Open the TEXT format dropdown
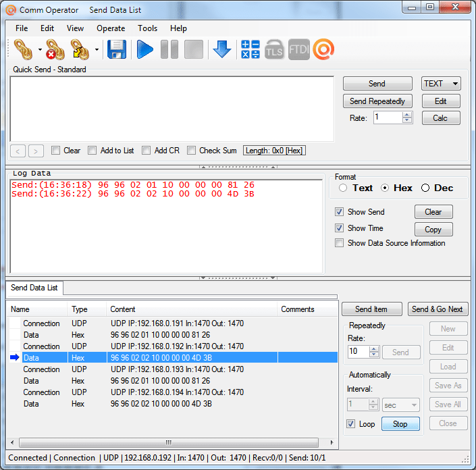 [x=441, y=84]
